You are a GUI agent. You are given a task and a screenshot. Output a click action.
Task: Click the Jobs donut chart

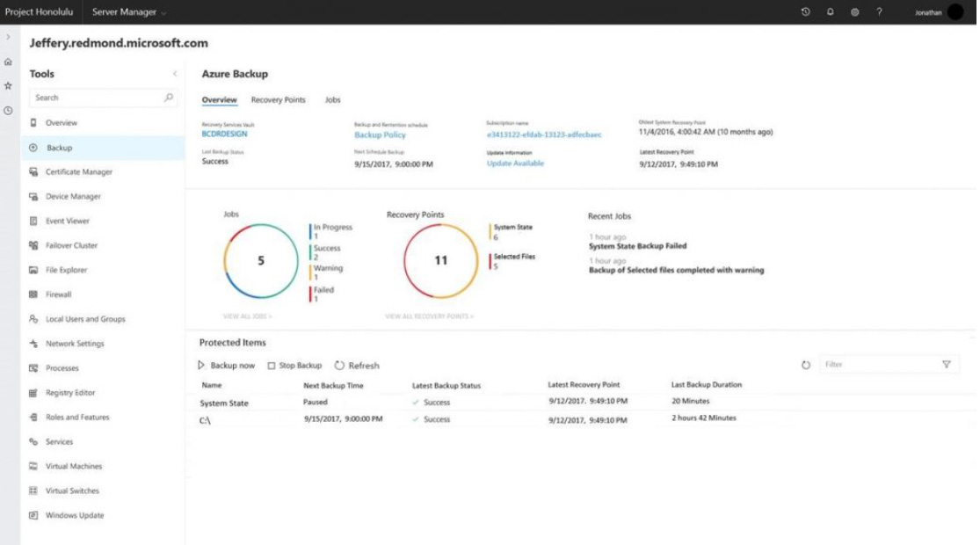261,260
